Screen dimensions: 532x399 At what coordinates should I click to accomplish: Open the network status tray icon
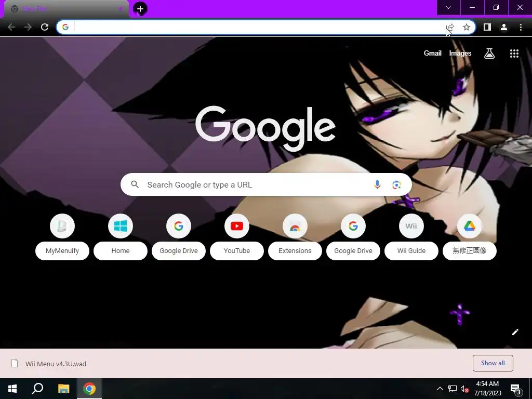(x=453, y=389)
